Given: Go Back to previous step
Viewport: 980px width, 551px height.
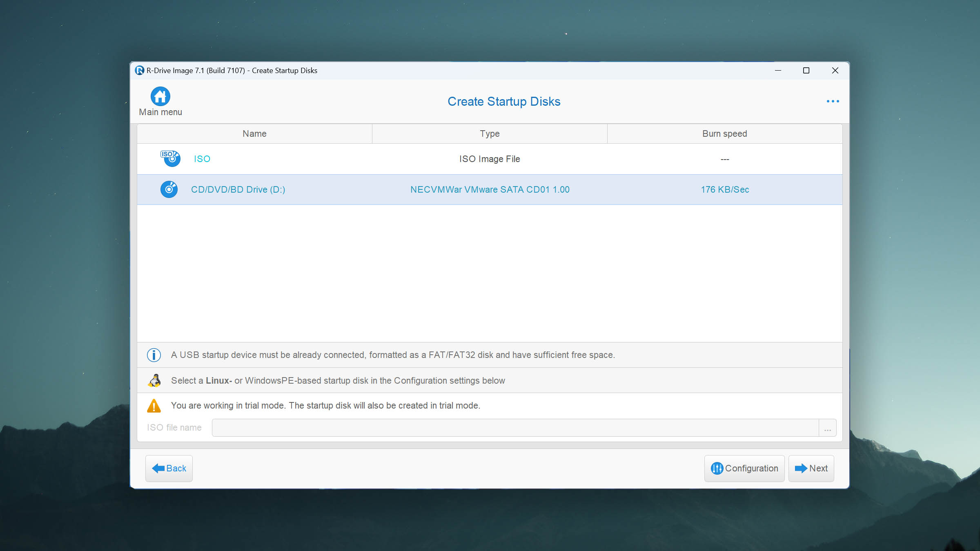Looking at the screenshot, I should pyautogui.click(x=169, y=469).
